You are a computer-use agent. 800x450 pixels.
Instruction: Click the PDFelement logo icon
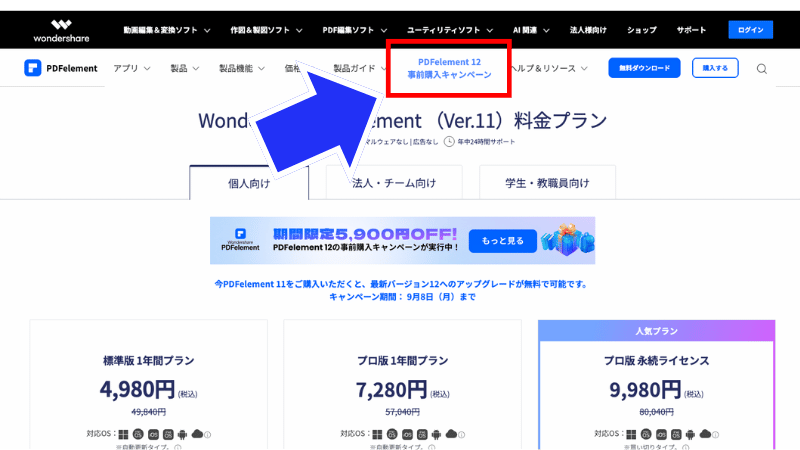[33, 68]
